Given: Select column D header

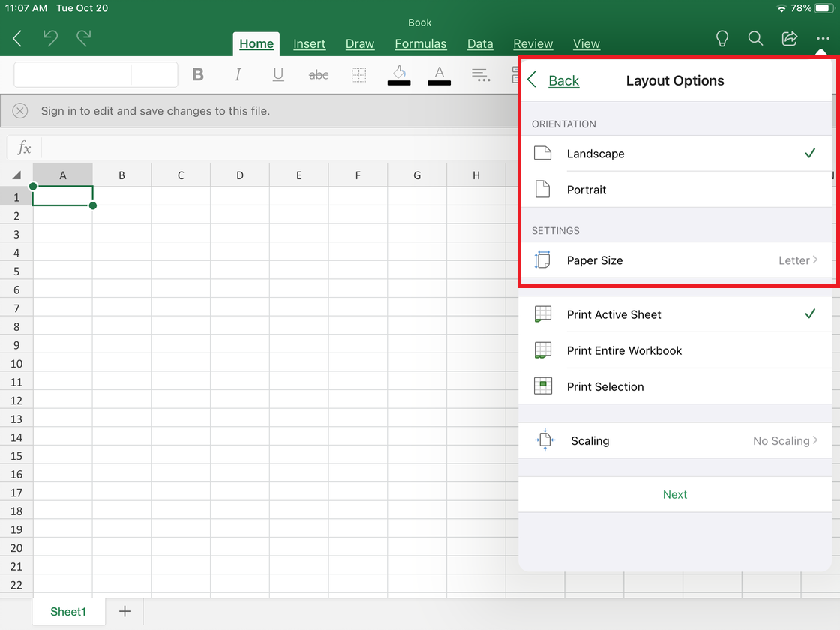Looking at the screenshot, I should click(240, 175).
